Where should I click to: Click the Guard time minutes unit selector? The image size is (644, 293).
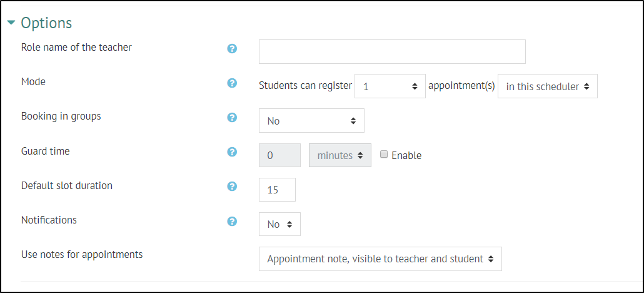(340, 155)
